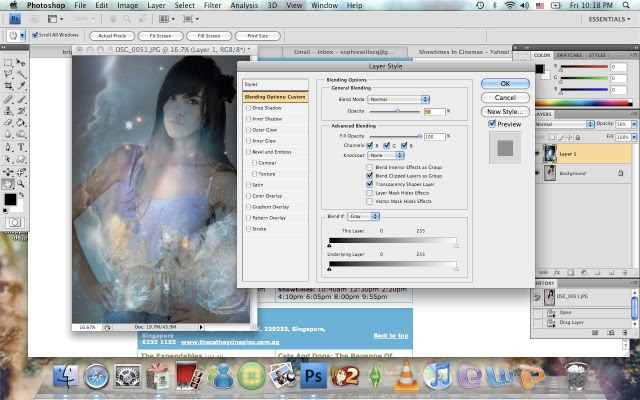Open the Blend Mode dropdown
Viewport: 640px width, 400px height.
[x=397, y=99]
